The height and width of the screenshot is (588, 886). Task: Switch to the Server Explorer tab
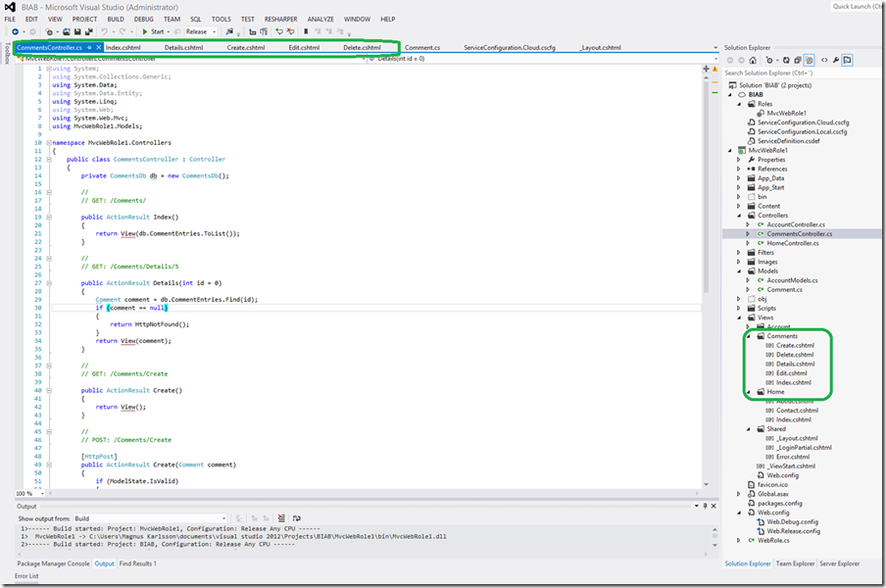[x=839, y=563]
